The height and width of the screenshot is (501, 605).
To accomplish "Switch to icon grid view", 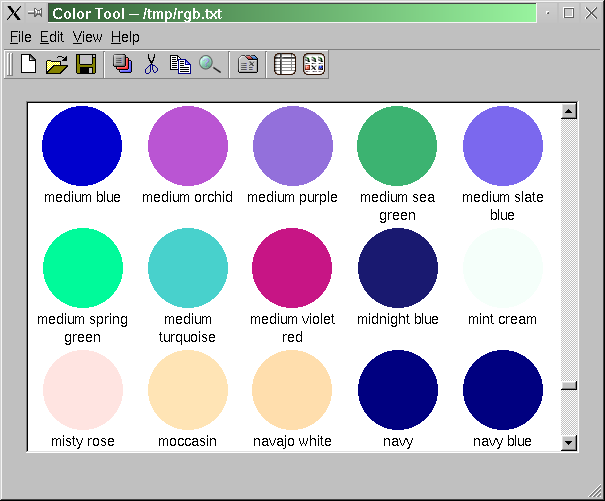I will click(314, 64).
